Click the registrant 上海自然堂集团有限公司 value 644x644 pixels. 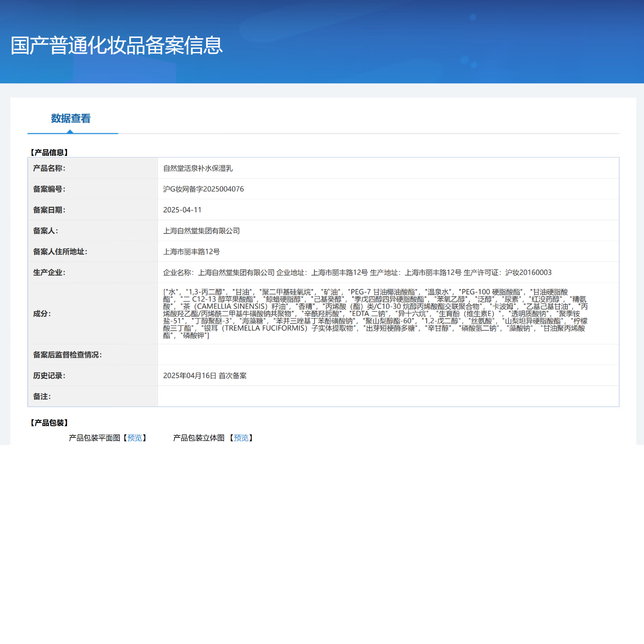point(201,231)
